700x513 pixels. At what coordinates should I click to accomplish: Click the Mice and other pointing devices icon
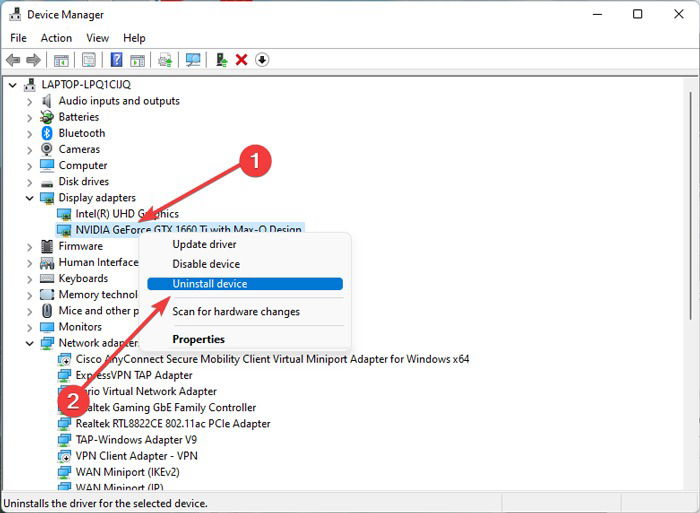click(x=47, y=311)
